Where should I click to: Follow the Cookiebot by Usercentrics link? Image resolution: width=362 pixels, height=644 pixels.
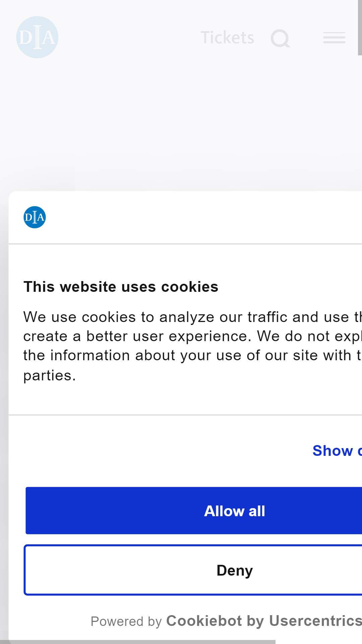pyautogui.click(x=264, y=621)
